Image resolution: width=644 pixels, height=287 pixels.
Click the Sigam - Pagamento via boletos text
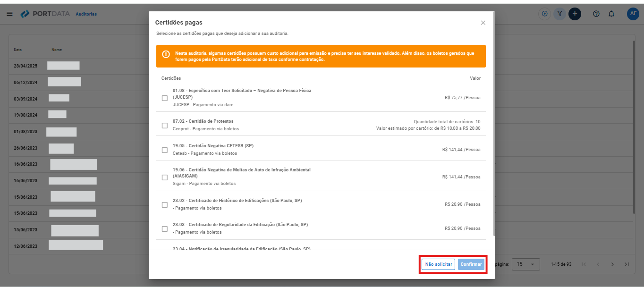coord(204,184)
